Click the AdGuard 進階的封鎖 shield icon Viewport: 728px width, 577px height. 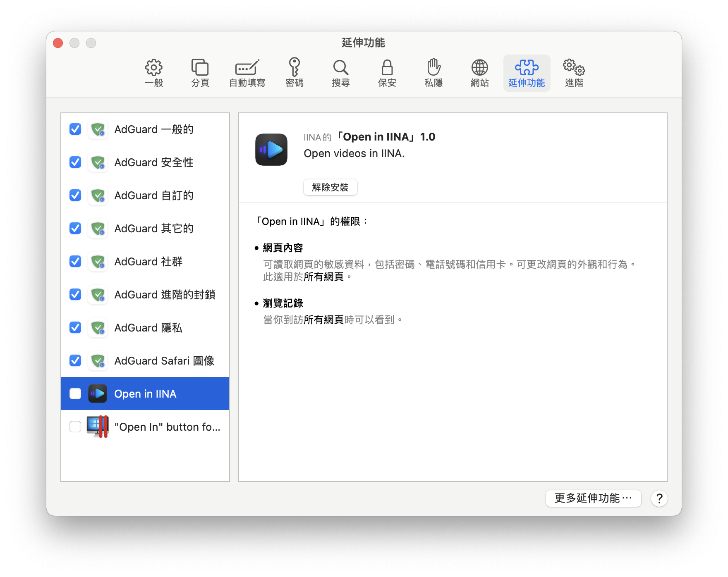(98, 295)
